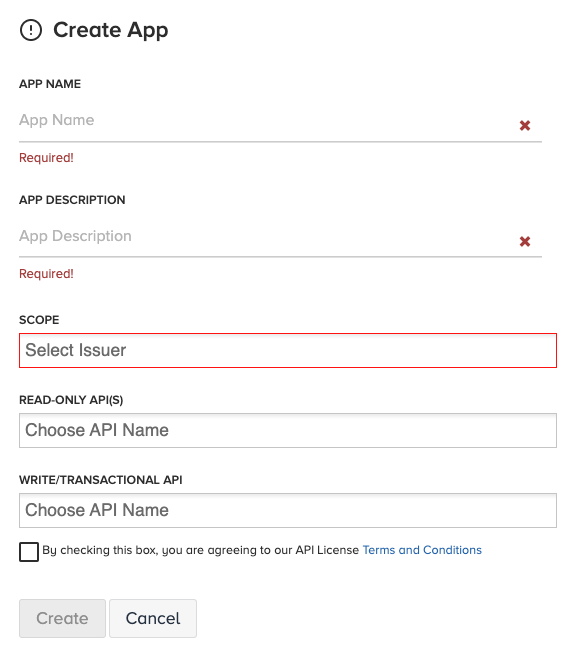The width and height of the screenshot is (585, 660).
Task: Click the READ-ONLY API(S) label
Action: click(x=71, y=400)
